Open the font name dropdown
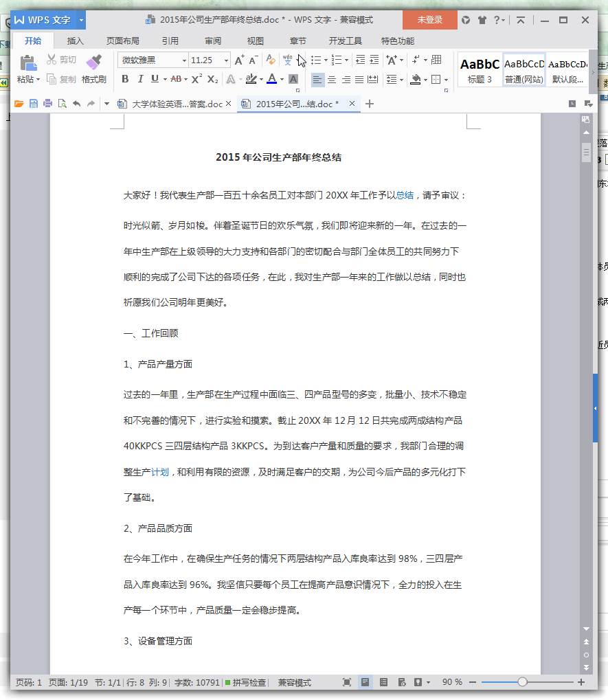The image size is (608, 700). click(184, 60)
